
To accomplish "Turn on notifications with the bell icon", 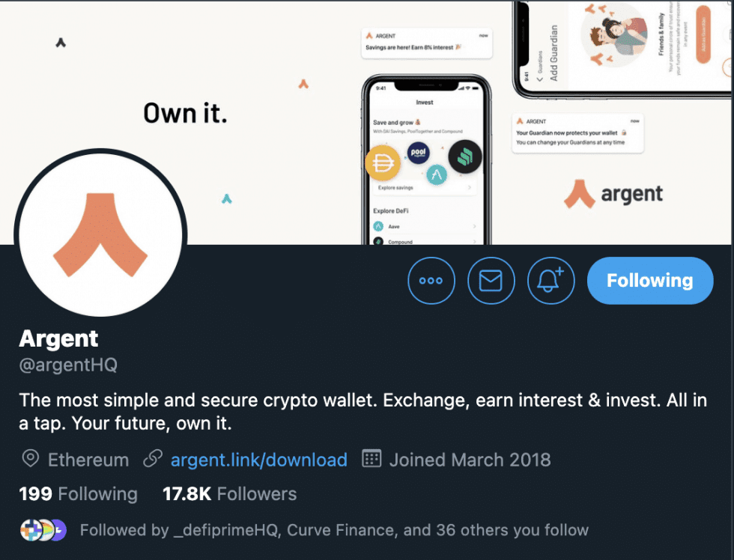I will pyautogui.click(x=550, y=281).
